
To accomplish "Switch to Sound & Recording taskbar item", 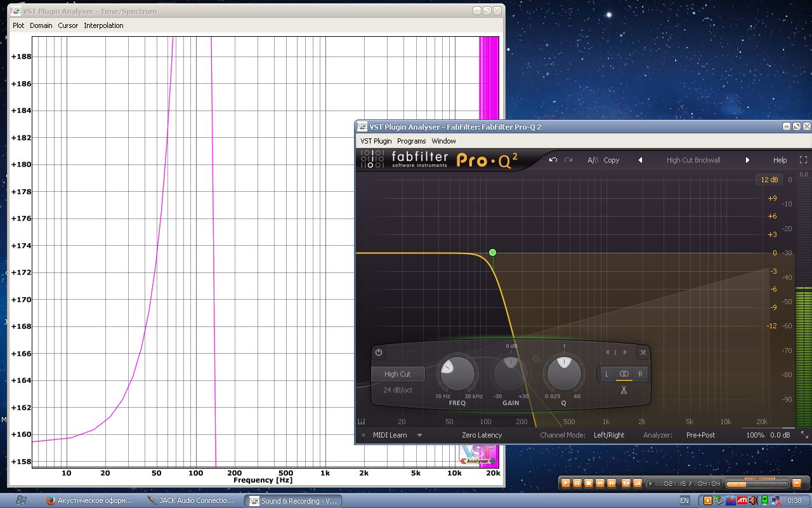I will (x=294, y=500).
